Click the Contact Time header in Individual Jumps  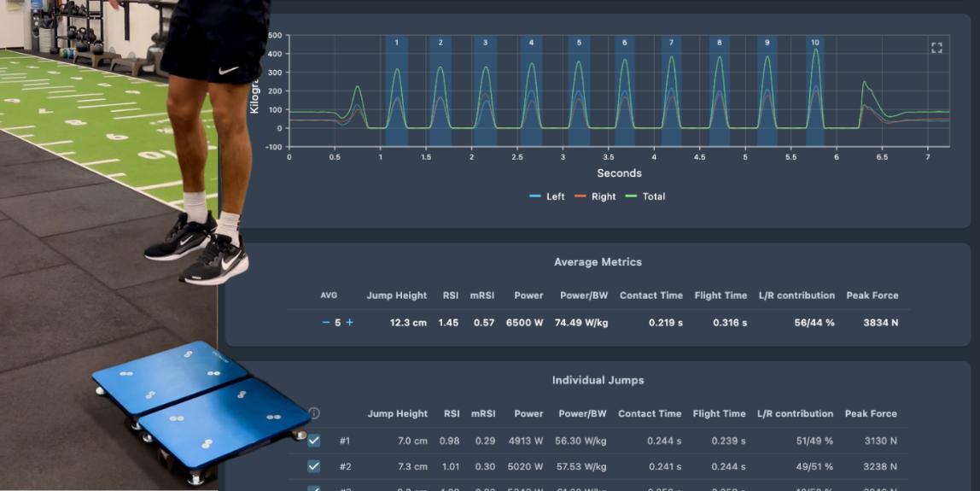650,413
